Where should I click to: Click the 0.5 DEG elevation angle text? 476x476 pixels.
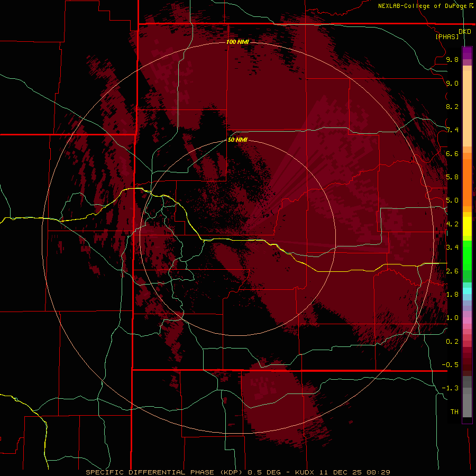click(x=265, y=472)
